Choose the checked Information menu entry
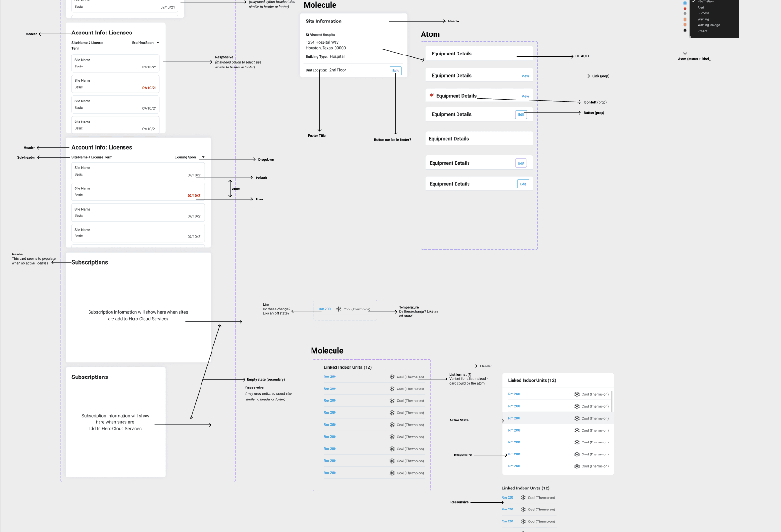 (705, 2)
